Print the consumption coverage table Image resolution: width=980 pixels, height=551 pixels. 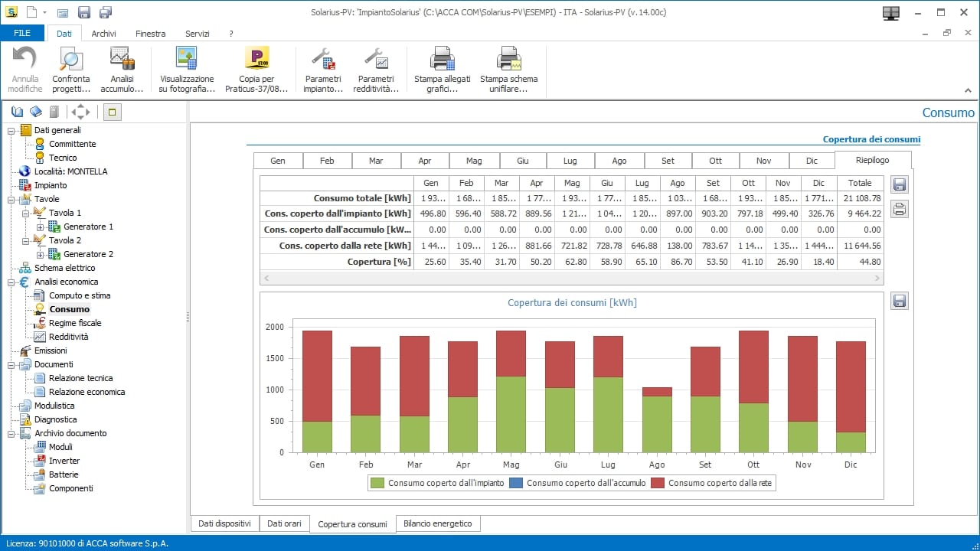(899, 208)
